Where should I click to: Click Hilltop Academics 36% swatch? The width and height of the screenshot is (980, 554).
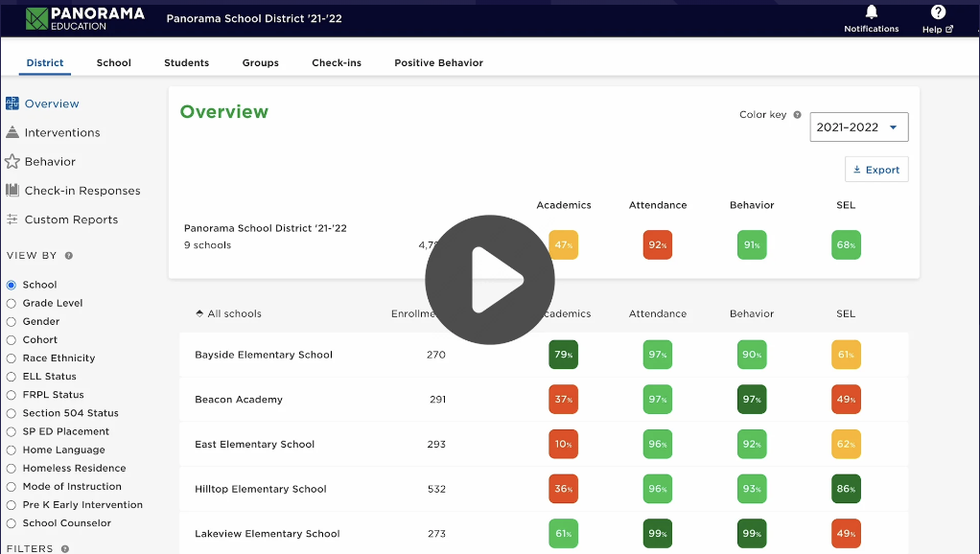[564, 489]
